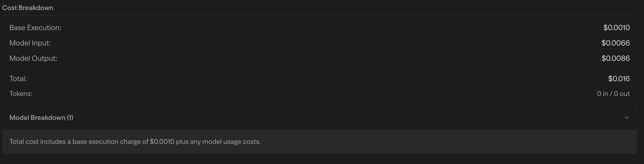The height and width of the screenshot is (164, 644).
Task: Select the Base Execution label
Action: coord(35,28)
